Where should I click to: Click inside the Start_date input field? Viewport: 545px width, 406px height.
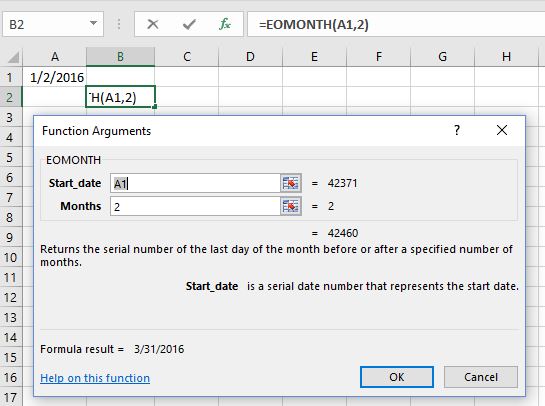coord(195,183)
